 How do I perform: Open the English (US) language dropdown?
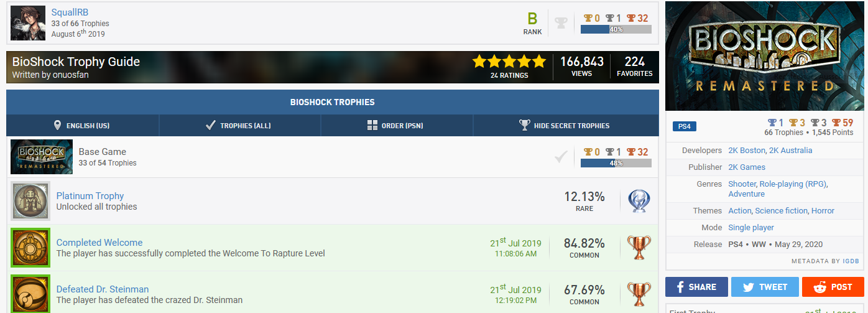pyautogui.click(x=83, y=126)
